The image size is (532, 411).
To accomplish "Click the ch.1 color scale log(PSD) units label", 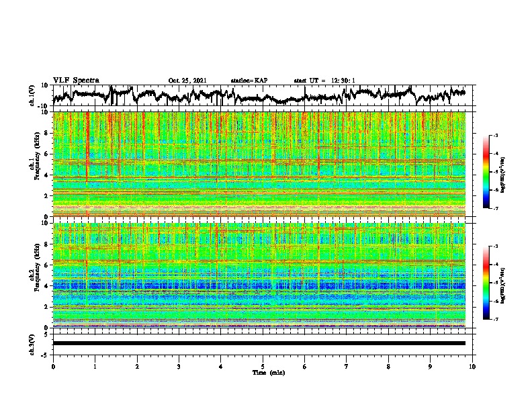I will (x=503, y=175).
